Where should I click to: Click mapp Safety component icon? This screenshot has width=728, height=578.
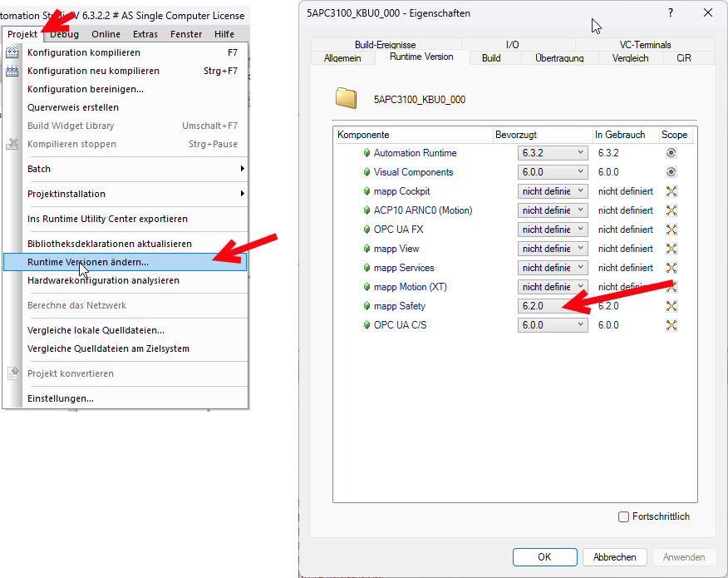[366, 306]
